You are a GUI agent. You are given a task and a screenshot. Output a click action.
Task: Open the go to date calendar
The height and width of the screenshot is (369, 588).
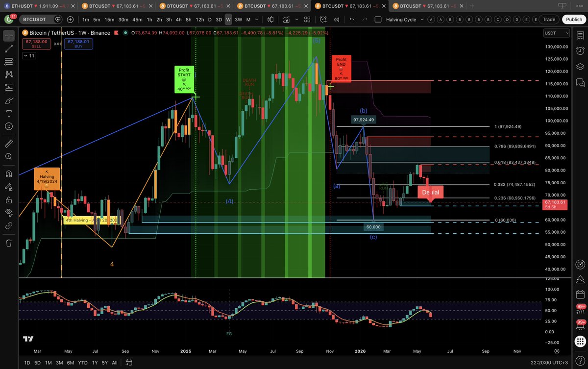tap(129, 363)
